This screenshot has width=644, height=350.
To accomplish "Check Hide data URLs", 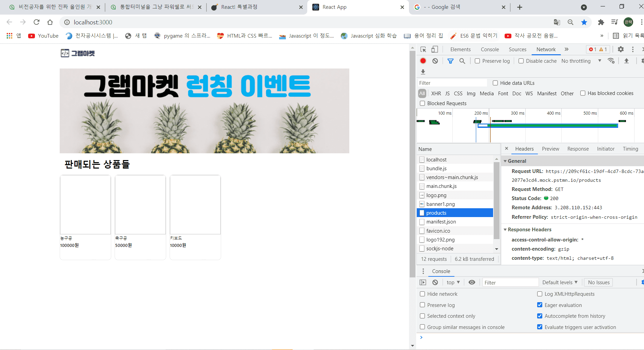I will 495,83.
